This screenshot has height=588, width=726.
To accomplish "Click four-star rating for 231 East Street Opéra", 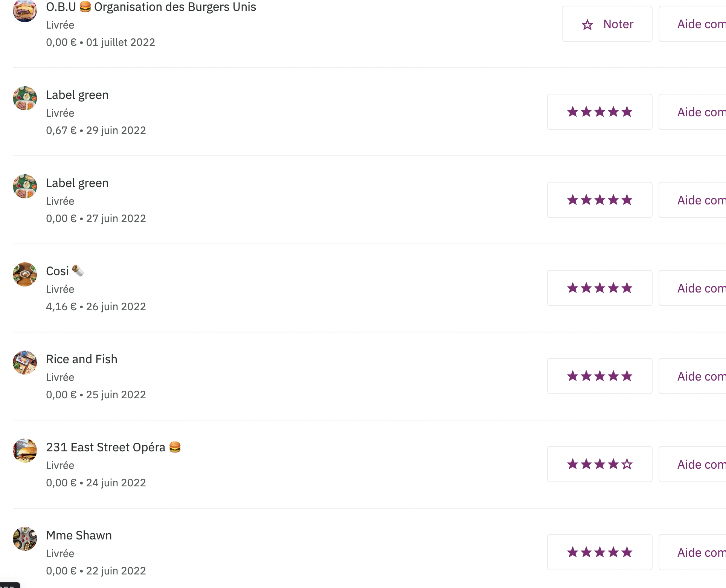I will pos(600,465).
